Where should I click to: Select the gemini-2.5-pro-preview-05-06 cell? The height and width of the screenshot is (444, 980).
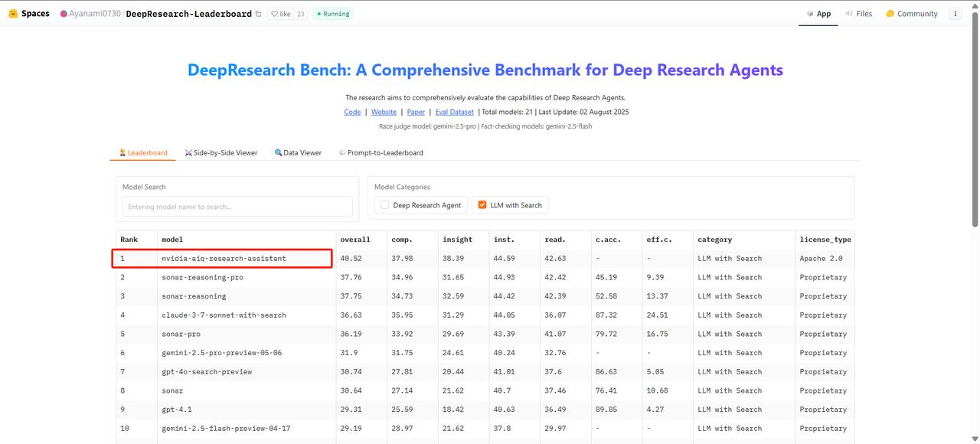click(247, 353)
